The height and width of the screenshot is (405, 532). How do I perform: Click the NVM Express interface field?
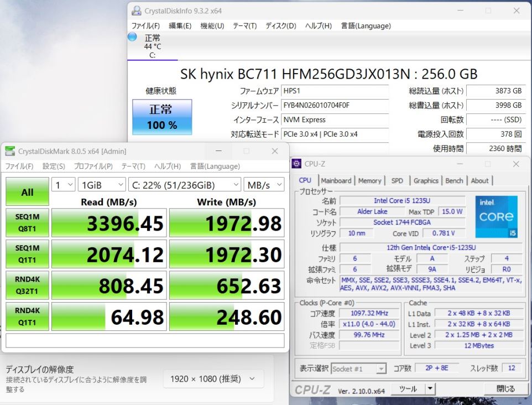pyautogui.click(x=335, y=120)
